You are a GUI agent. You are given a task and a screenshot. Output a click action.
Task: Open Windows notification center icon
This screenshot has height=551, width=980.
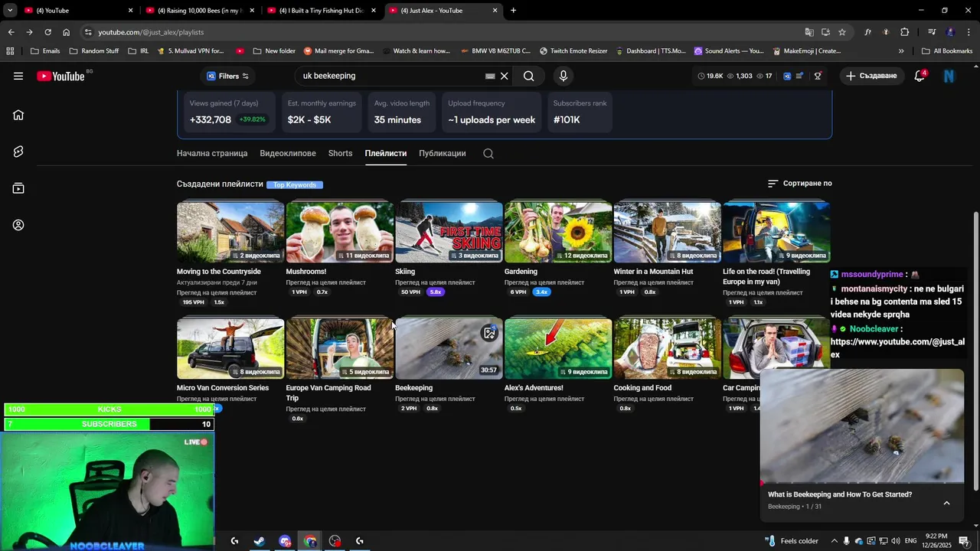coord(964,541)
